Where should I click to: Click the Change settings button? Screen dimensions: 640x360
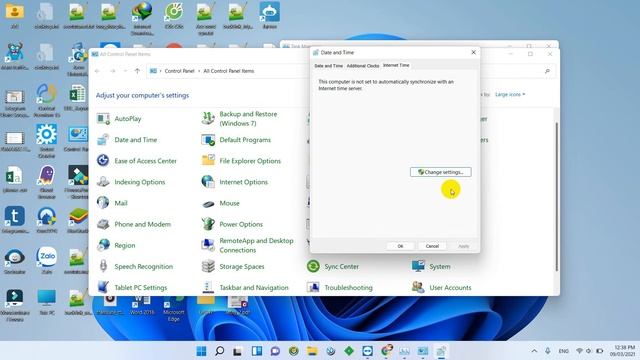click(440, 172)
